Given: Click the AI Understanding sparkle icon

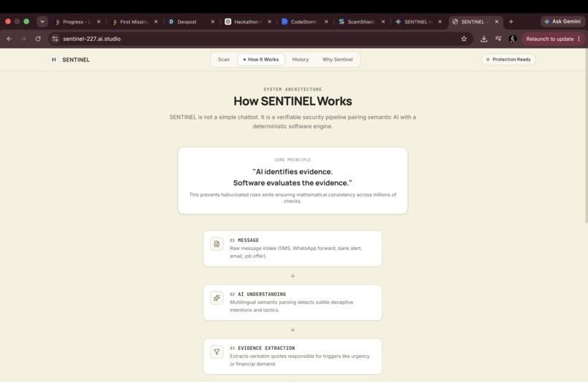Looking at the screenshot, I should click(x=217, y=298).
